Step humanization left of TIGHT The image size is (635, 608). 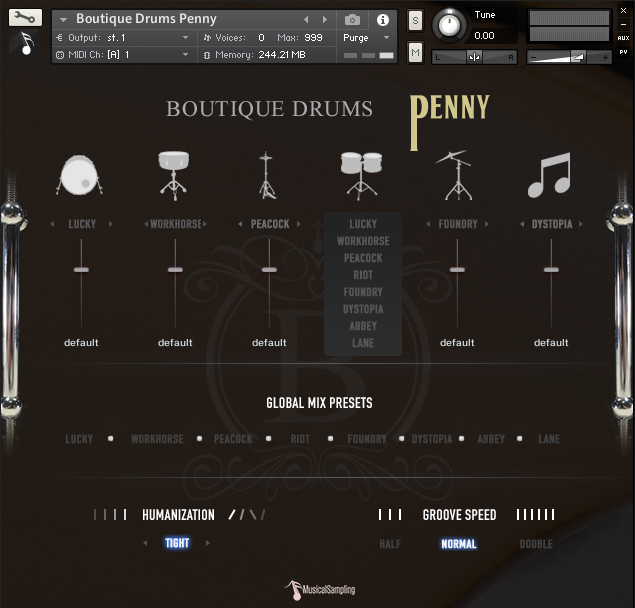click(145, 543)
